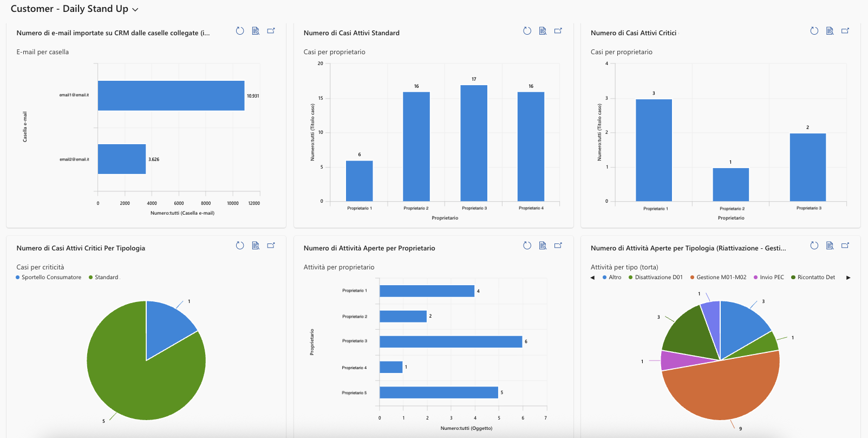Expand the Casi Attivi Critici chart
This screenshot has width=868, height=438.
pos(845,31)
